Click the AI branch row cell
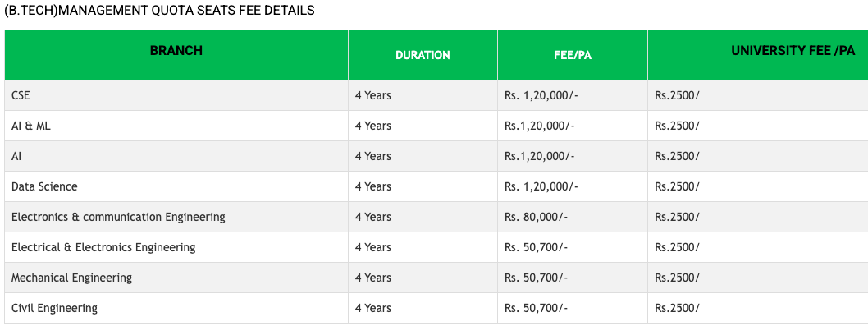Image resolution: width=868 pixels, height=326 pixels. click(x=176, y=156)
